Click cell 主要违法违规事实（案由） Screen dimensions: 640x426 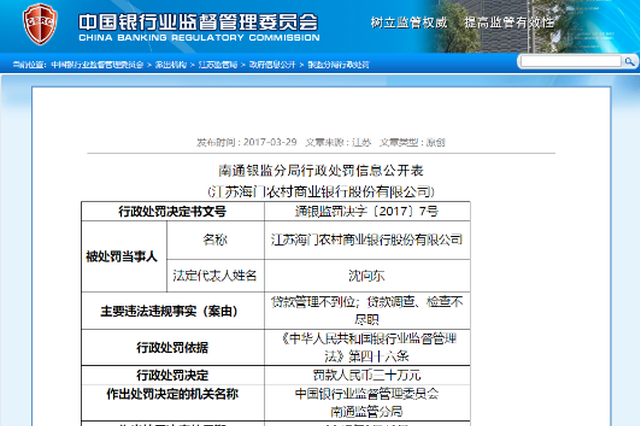(x=173, y=311)
